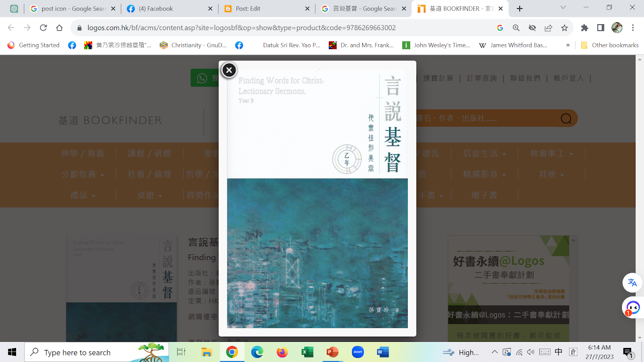The width and height of the screenshot is (644, 362).
Task: Expand 信徒生活 dropdown menu
Action: coord(484,153)
